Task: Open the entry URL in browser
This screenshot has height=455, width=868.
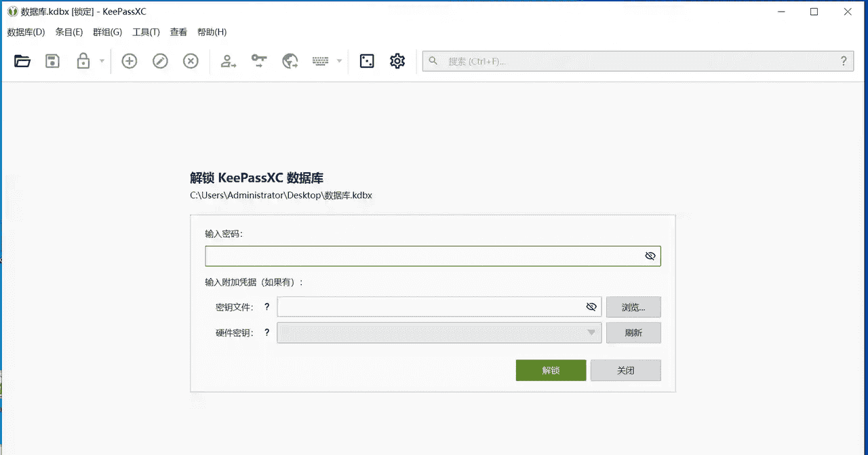Action: click(290, 61)
